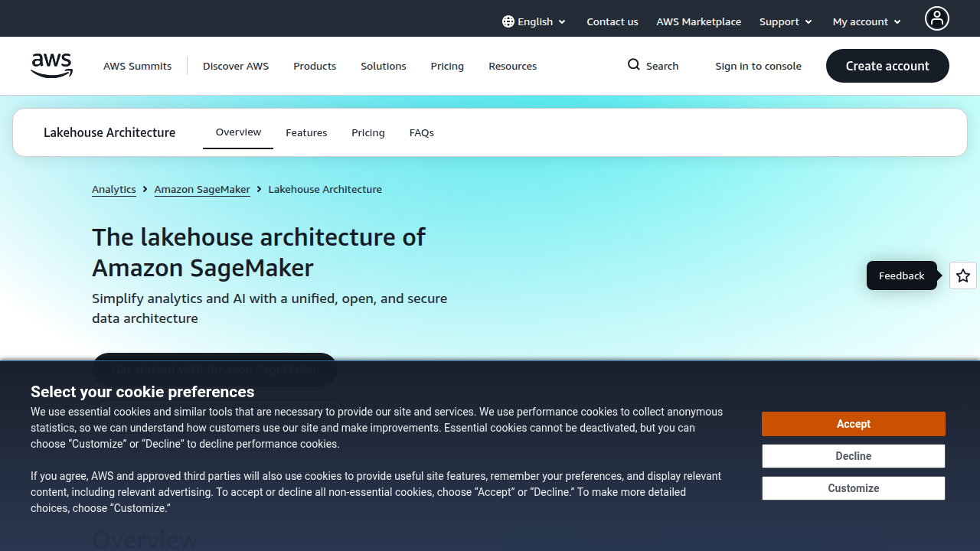Click the search magnifier icon
This screenshot has height=551, width=980.
(634, 65)
